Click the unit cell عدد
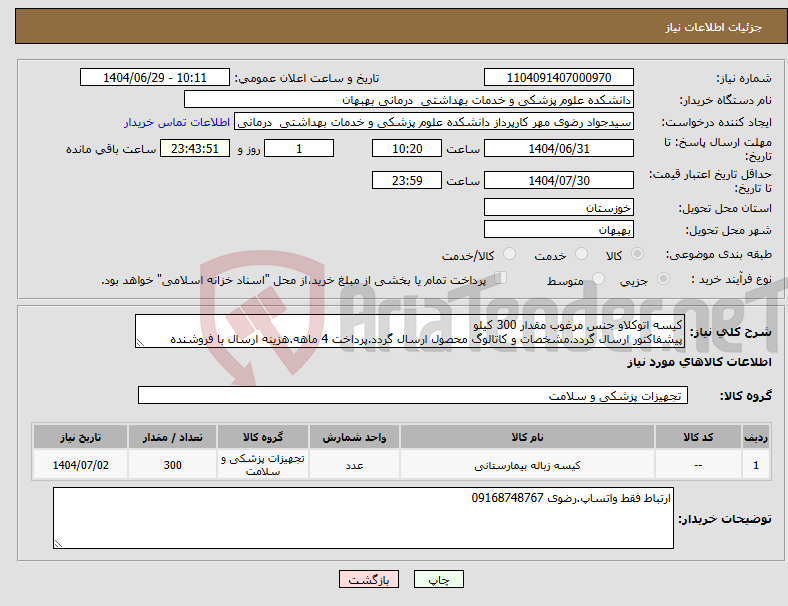The height and width of the screenshot is (606, 788). (354, 465)
